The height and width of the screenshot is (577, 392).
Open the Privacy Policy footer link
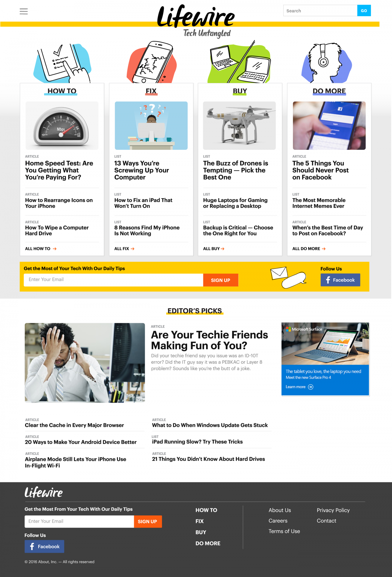tap(333, 510)
